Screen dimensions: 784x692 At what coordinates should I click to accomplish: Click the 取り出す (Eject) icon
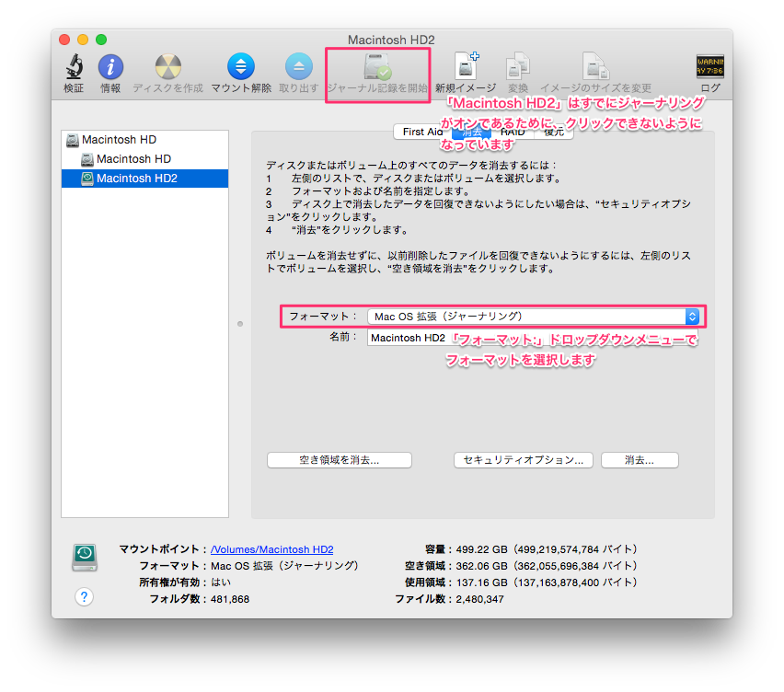(299, 66)
